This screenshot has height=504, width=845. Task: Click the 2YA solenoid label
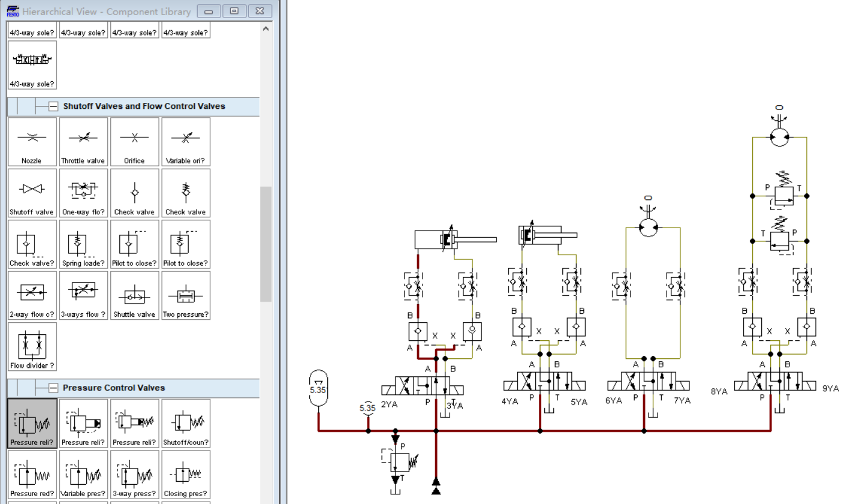[x=389, y=405]
